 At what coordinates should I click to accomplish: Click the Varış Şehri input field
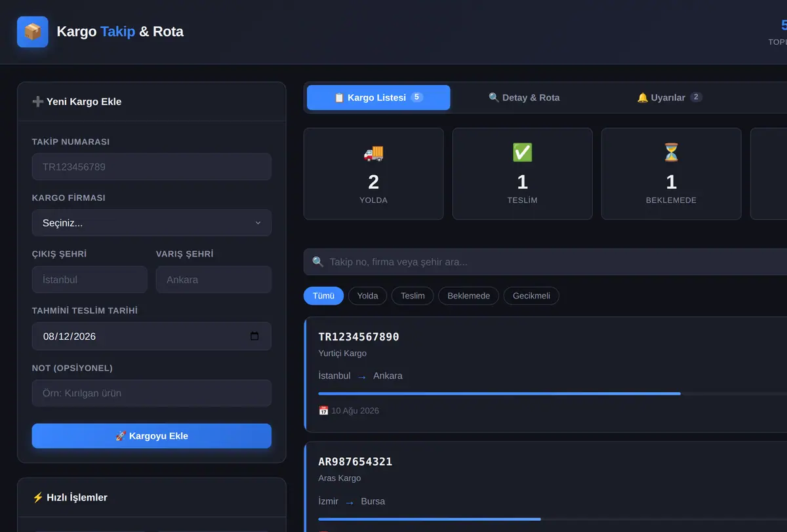click(x=213, y=279)
